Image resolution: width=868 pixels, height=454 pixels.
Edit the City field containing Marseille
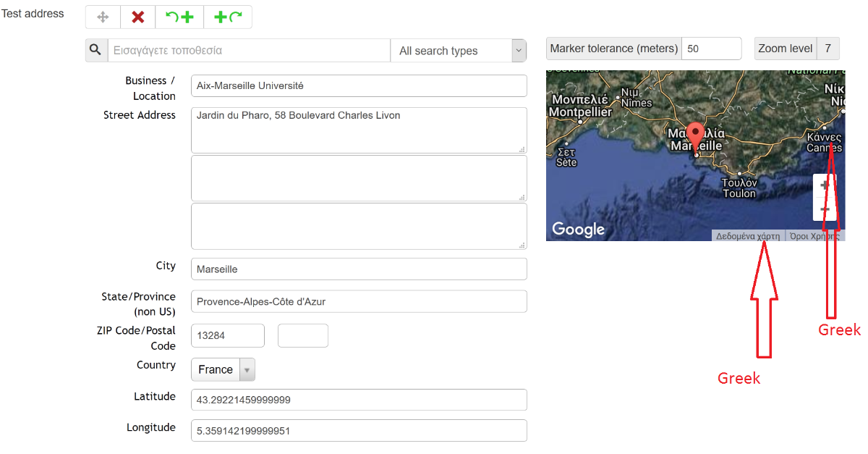coord(359,269)
